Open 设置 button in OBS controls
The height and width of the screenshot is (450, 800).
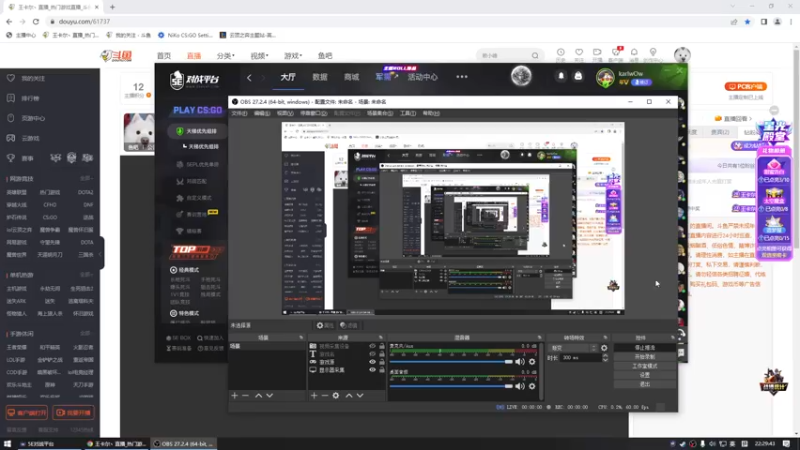644,375
